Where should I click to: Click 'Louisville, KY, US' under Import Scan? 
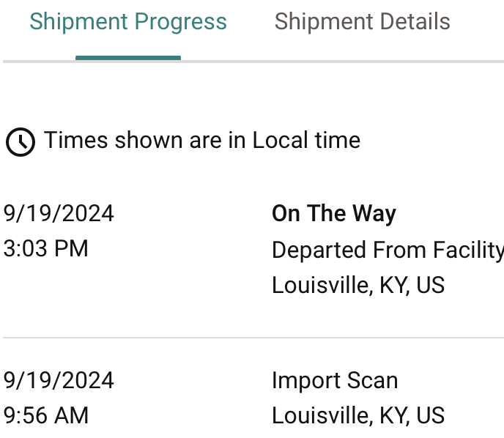click(x=358, y=416)
